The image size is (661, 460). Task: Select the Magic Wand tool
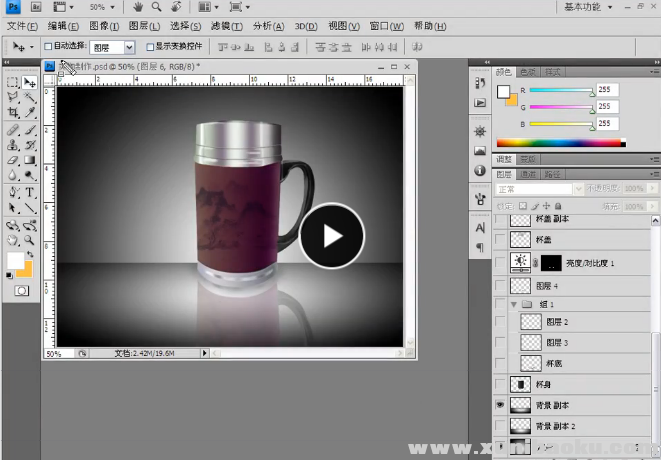pyautogui.click(x=30, y=98)
